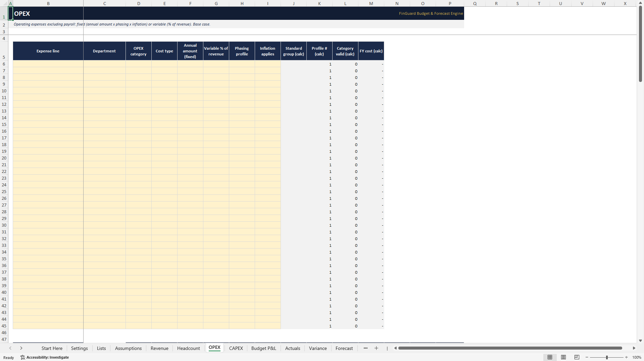
Task: Switch to Headcount sheet tab
Action: click(188, 348)
